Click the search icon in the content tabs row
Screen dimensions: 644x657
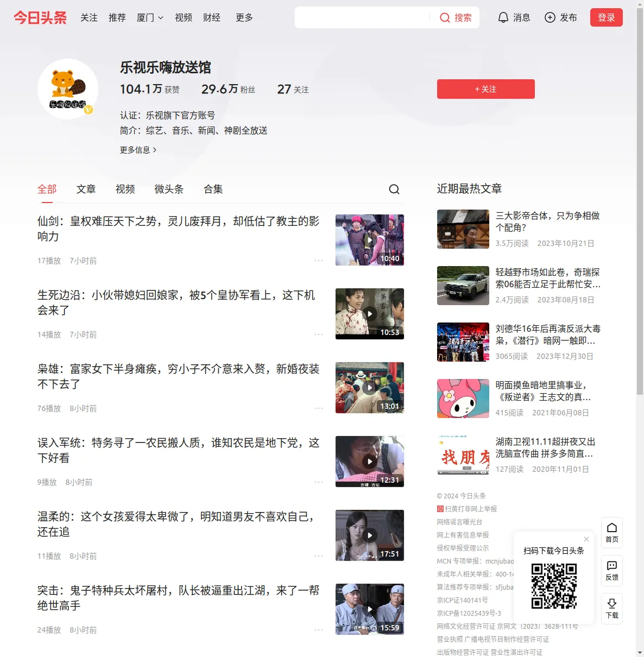click(x=394, y=189)
